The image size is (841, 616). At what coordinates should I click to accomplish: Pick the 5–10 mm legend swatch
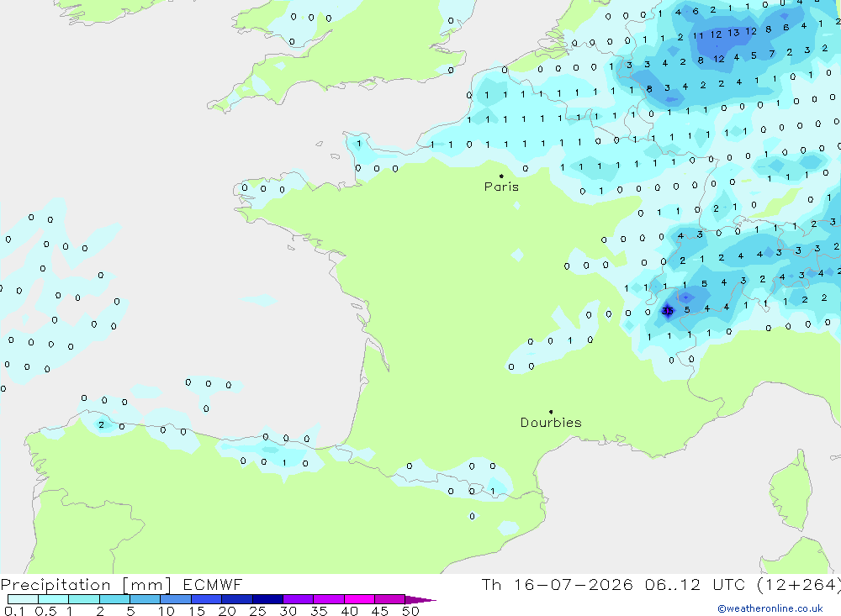pos(145,599)
